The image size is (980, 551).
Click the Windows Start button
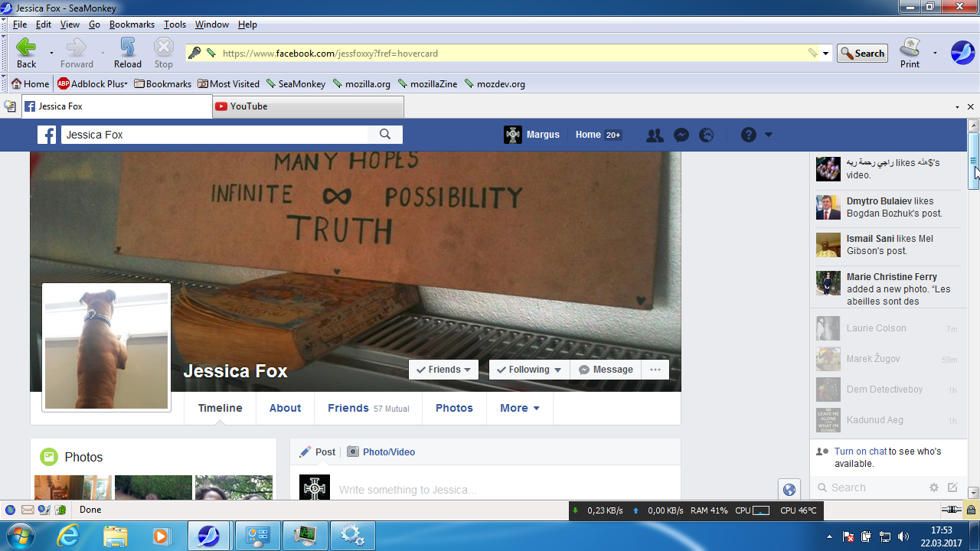[x=20, y=535]
